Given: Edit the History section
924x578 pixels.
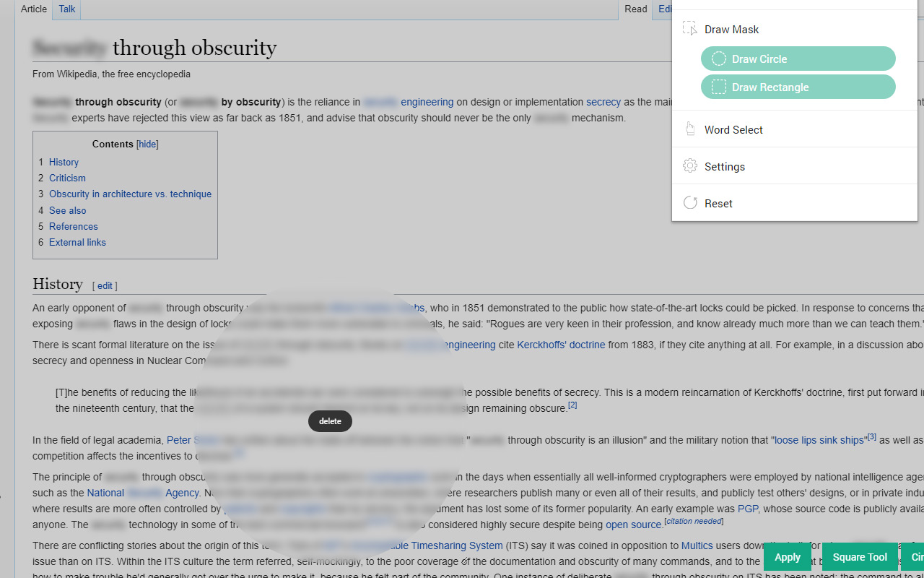Looking at the screenshot, I should [x=105, y=285].
